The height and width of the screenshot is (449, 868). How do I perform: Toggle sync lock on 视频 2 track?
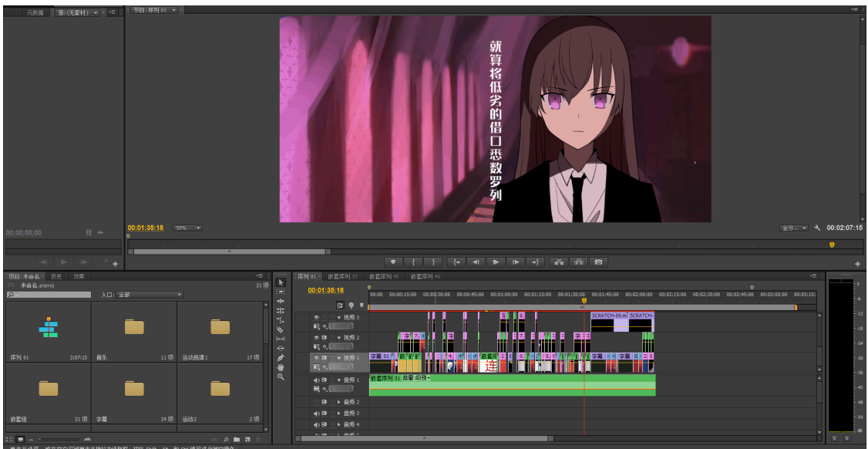tap(325, 337)
